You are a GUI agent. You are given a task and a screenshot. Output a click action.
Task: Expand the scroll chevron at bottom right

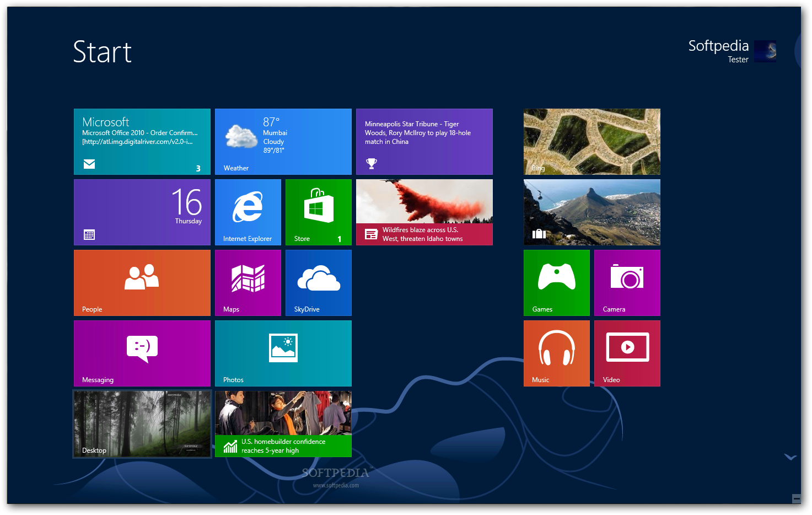791,457
